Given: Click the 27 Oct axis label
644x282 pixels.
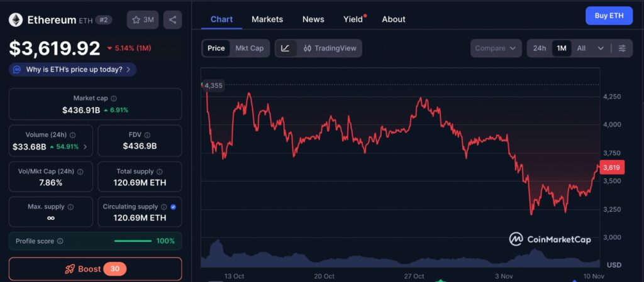Looking at the screenshot, I should pos(414,276).
